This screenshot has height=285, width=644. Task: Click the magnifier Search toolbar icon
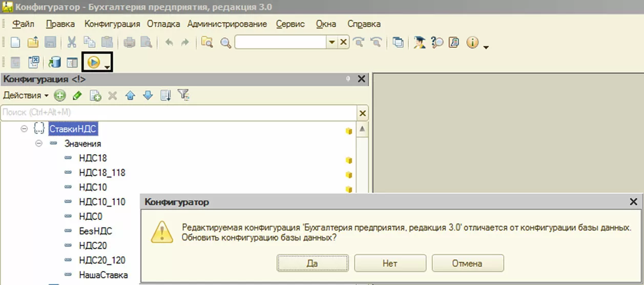coord(225,43)
